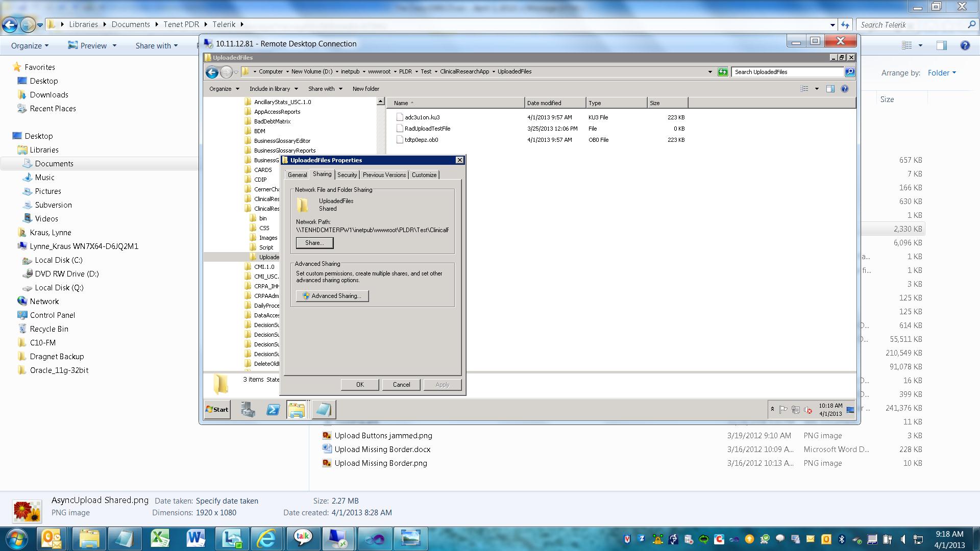The width and height of the screenshot is (980, 551).
Task: Select Downloads in the Favorites list
Action: [x=49, y=95]
